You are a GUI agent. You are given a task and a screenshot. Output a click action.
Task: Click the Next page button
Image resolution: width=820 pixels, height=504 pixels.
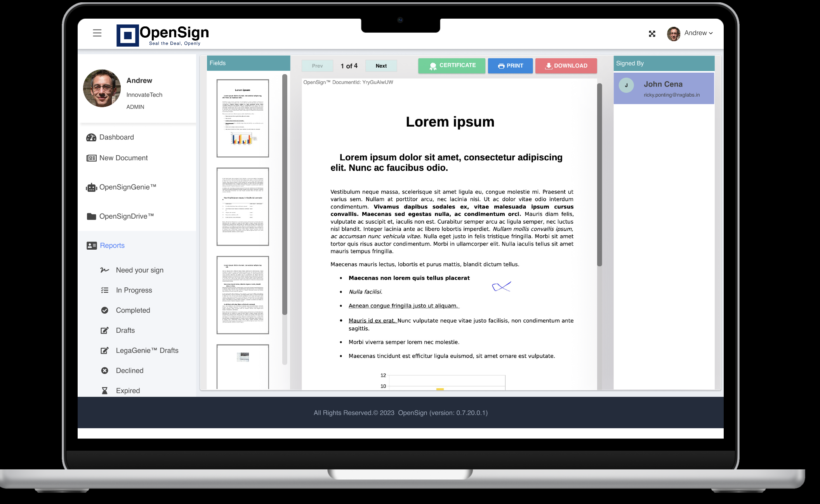pyautogui.click(x=381, y=66)
